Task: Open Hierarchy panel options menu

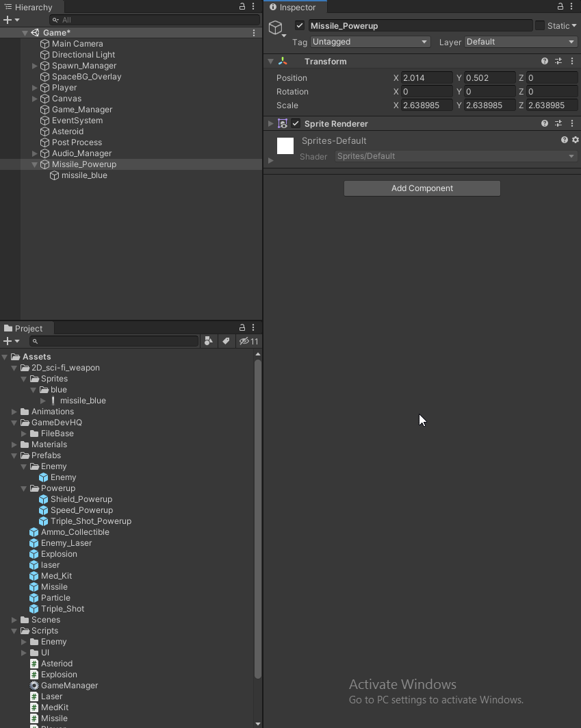Action: [253, 6]
